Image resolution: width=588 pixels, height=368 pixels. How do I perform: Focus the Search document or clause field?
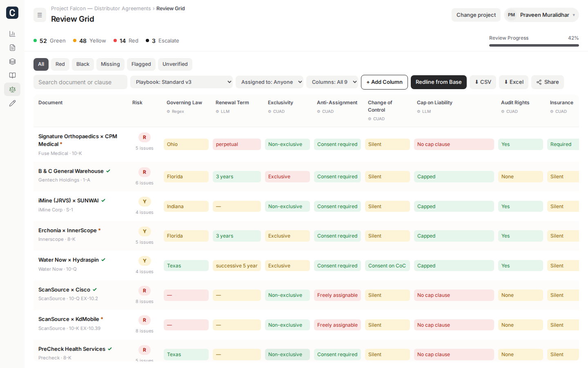(x=80, y=82)
